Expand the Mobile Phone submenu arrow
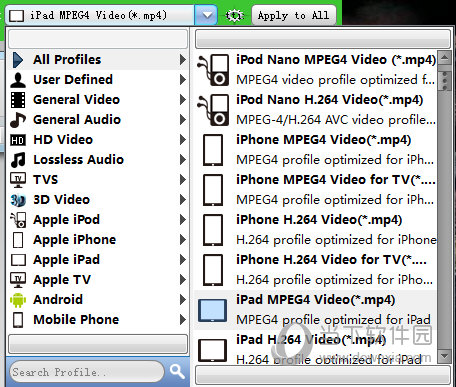This screenshot has height=387, width=456. point(183,320)
